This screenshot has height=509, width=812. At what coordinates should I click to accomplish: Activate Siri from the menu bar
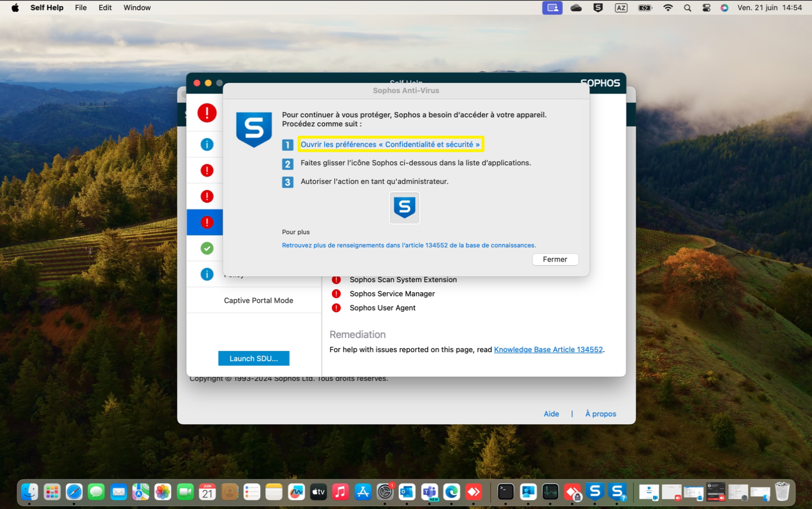(x=725, y=8)
